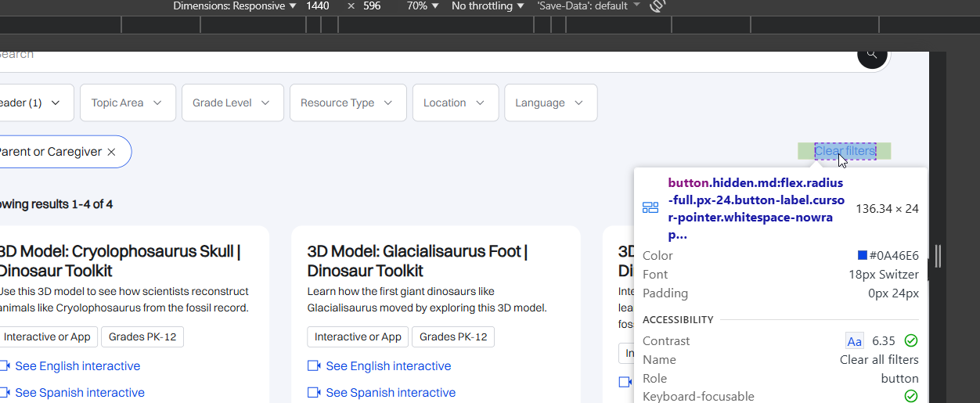This screenshot has width=980, height=403.
Task: Open the No throttling network menu
Action: click(x=487, y=6)
